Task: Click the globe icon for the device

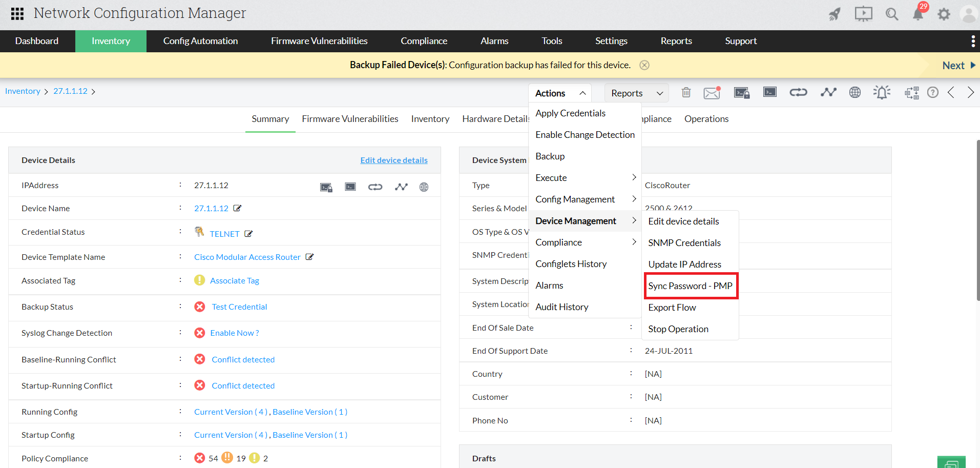Action: tap(424, 187)
